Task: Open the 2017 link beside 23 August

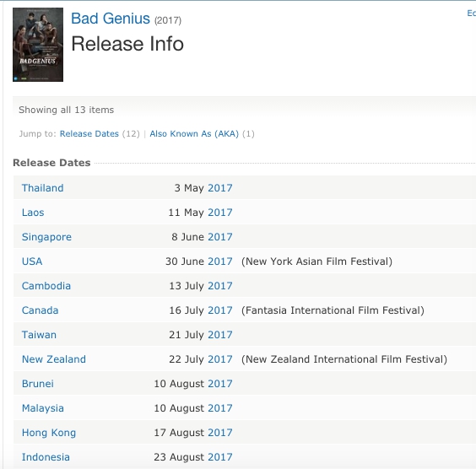Action: pos(220,457)
